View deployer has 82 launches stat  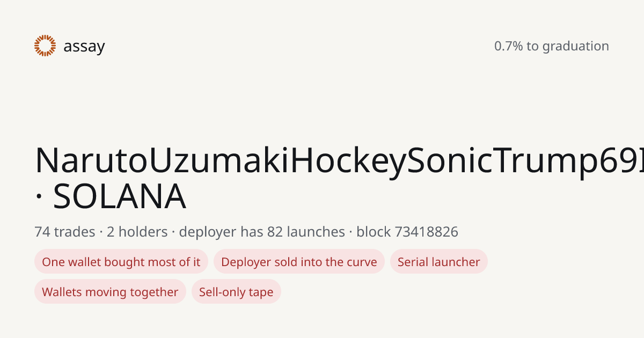coord(262,232)
